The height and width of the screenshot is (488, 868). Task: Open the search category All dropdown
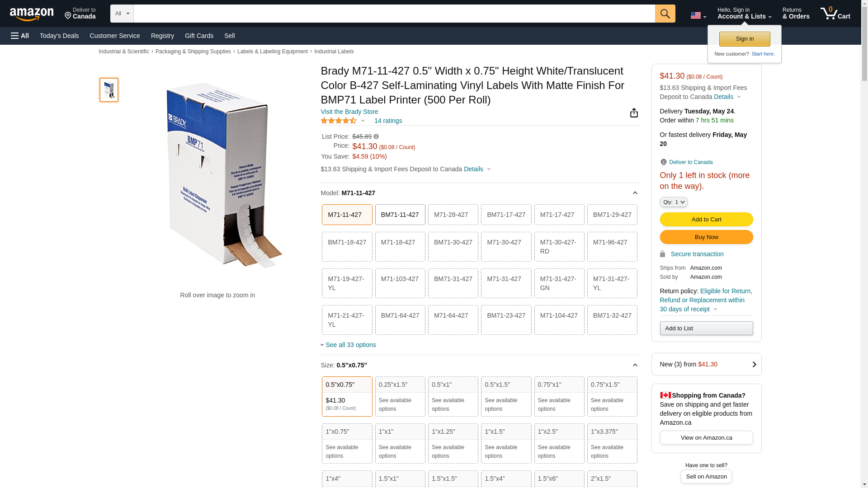122,14
